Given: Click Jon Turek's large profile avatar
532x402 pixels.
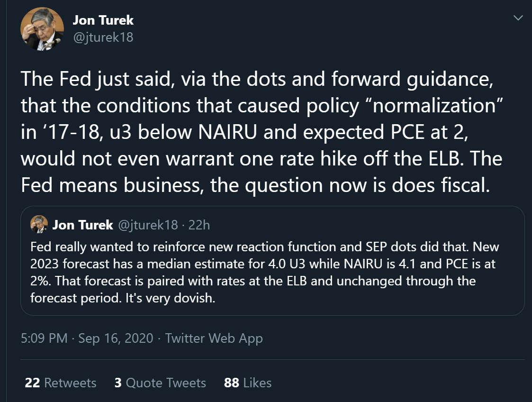Looking at the screenshot, I should [x=42, y=29].
